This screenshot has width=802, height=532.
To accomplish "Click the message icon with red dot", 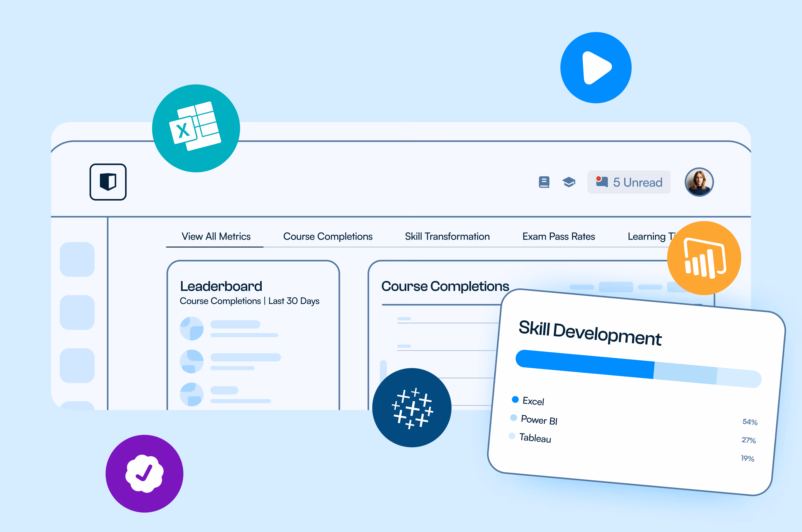I will (x=602, y=182).
